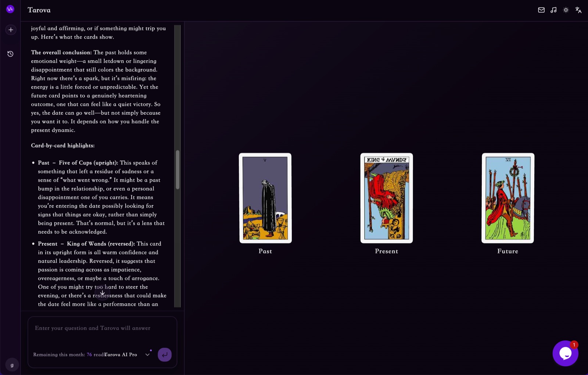This screenshot has height=375, width=588.
Task: Select the Past Five of Cups card
Action: click(x=265, y=198)
